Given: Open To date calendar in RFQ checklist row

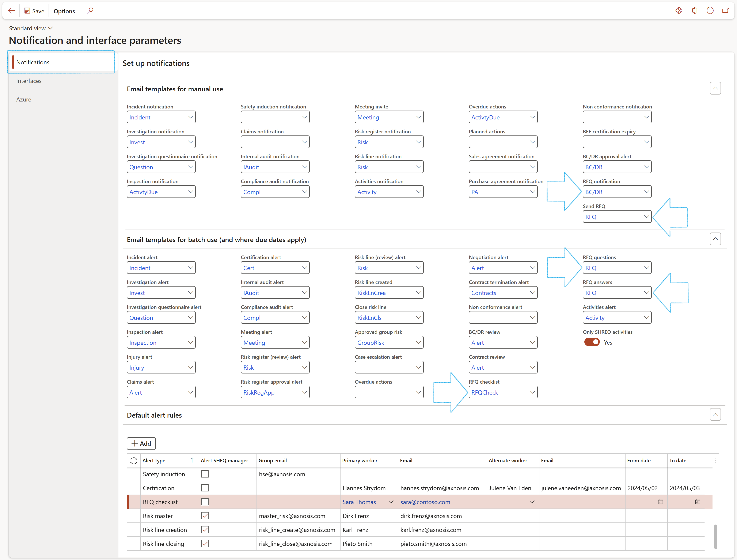Looking at the screenshot, I should [697, 502].
